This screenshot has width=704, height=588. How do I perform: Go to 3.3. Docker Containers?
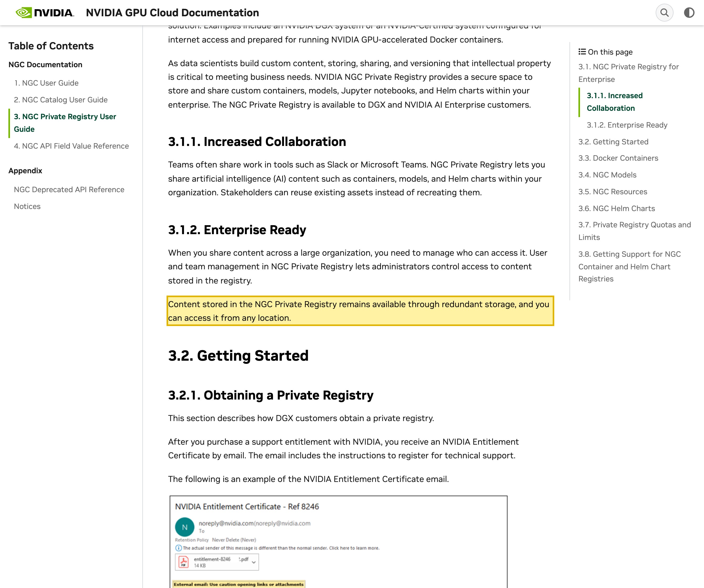tap(618, 158)
